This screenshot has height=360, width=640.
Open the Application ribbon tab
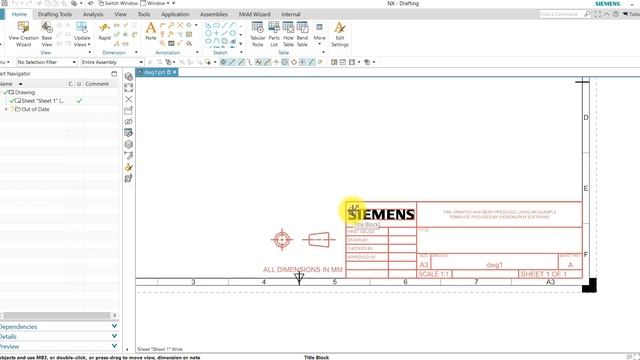(x=175, y=14)
